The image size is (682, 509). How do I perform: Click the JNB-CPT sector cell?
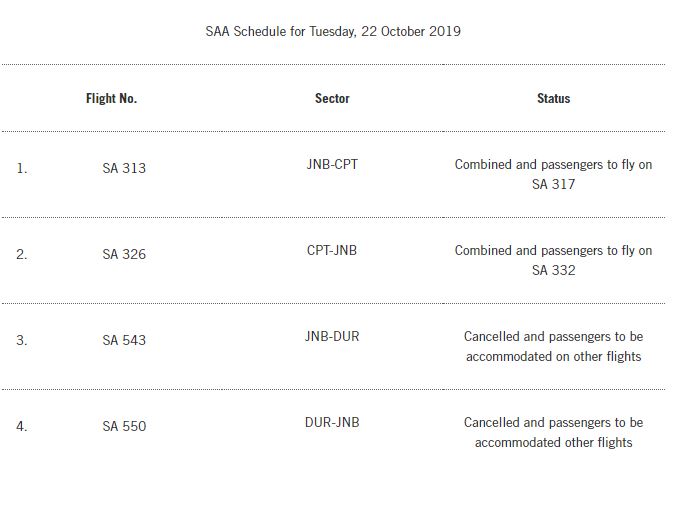pyautogui.click(x=332, y=164)
